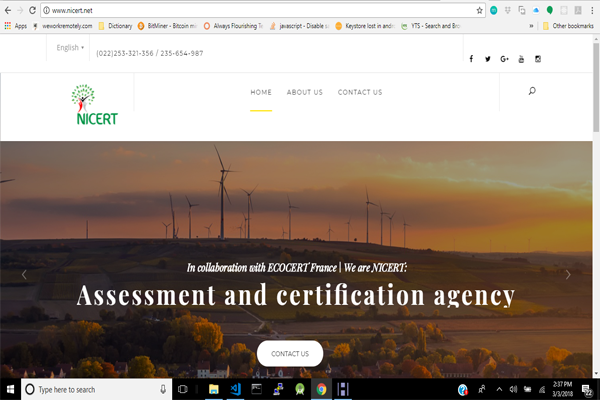This screenshot has width=600, height=400.
Task: Go to the HOME menu item
Action: 261,92
